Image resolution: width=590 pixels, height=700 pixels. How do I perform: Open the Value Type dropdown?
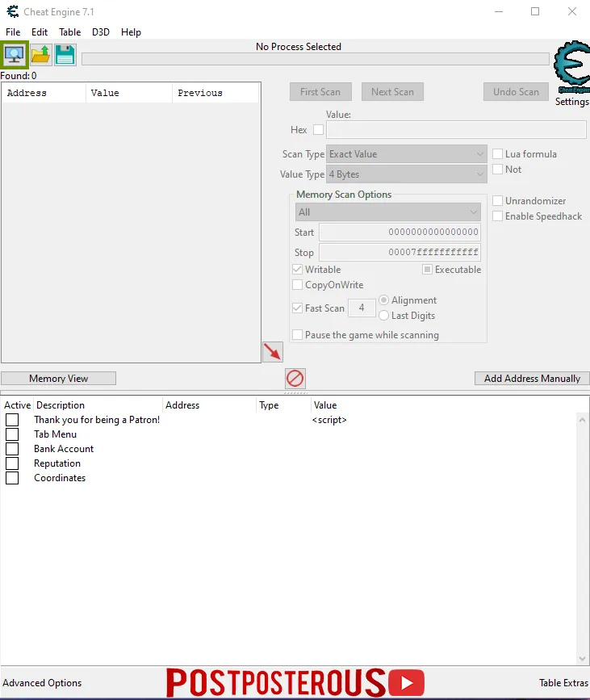point(407,174)
